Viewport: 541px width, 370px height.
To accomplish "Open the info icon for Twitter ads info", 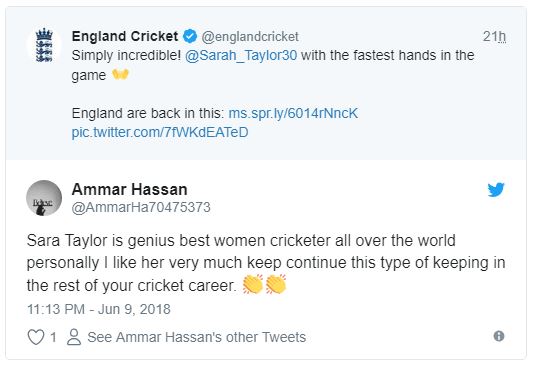I will click(499, 336).
